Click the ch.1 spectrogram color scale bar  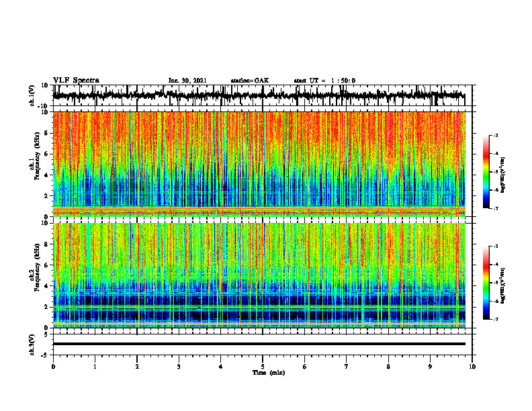coord(486,172)
